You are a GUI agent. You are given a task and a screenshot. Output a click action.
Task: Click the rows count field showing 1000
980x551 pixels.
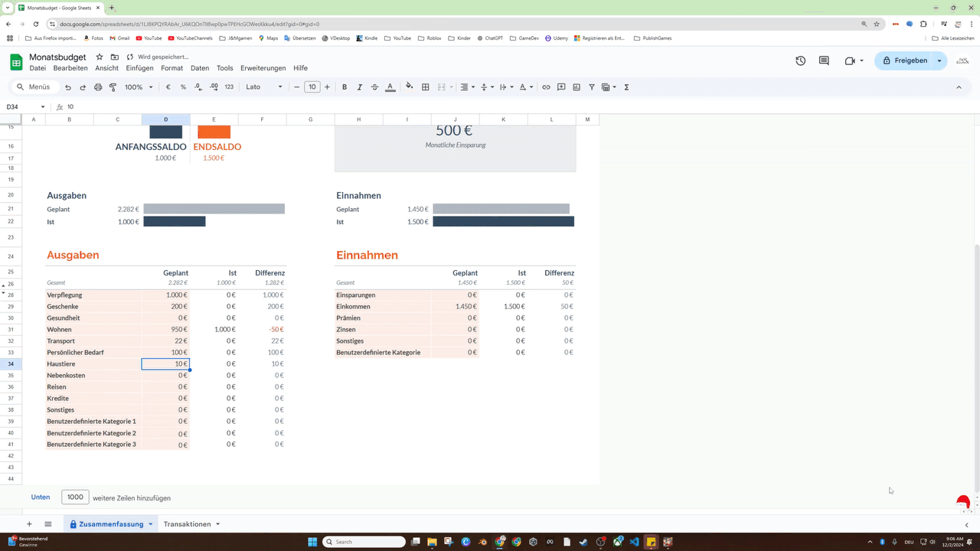pyautogui.click(x=75, y=497)
